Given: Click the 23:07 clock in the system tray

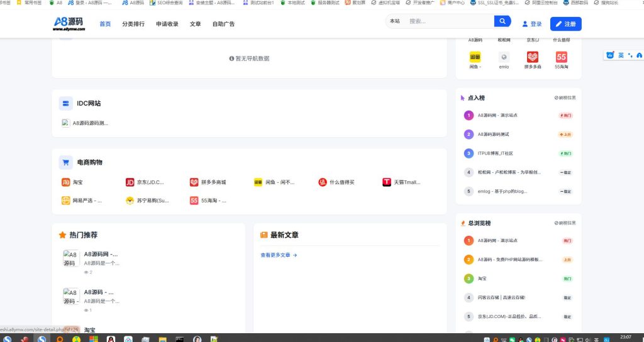Looking at the screenshot, I should (626, 337).
